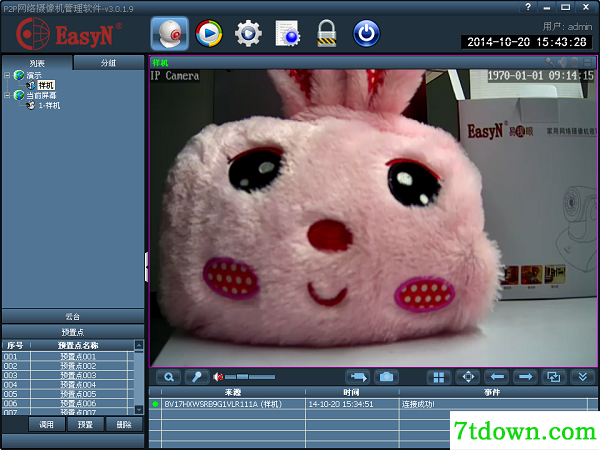Viewport: 600px width, 450px height.
Task: Click the video record camcorder button
Action: 357,377
